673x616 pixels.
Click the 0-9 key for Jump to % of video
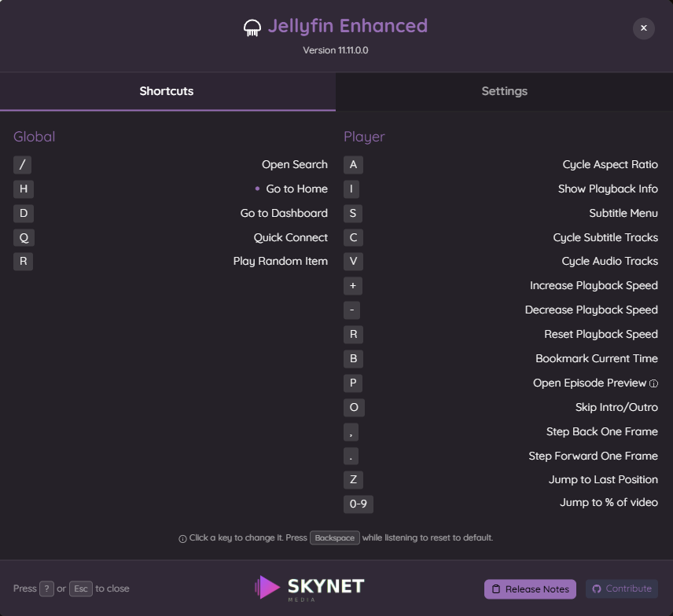pos(359,504)
